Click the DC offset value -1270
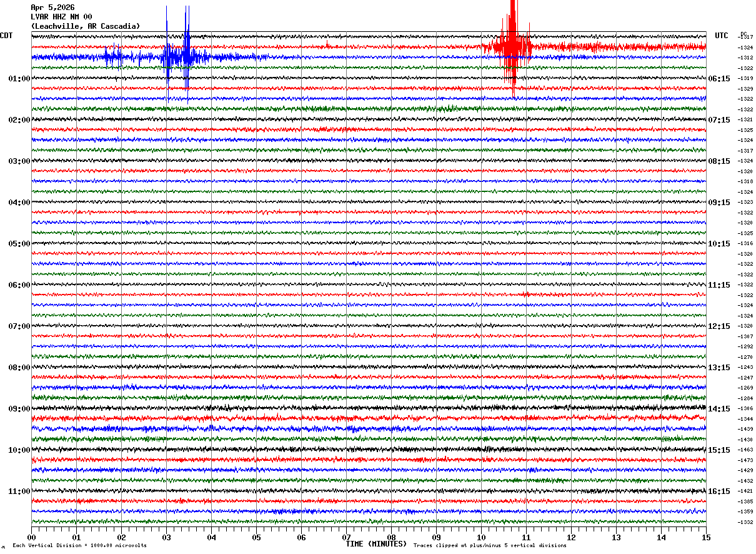The image size is (756, 554). 745,357
